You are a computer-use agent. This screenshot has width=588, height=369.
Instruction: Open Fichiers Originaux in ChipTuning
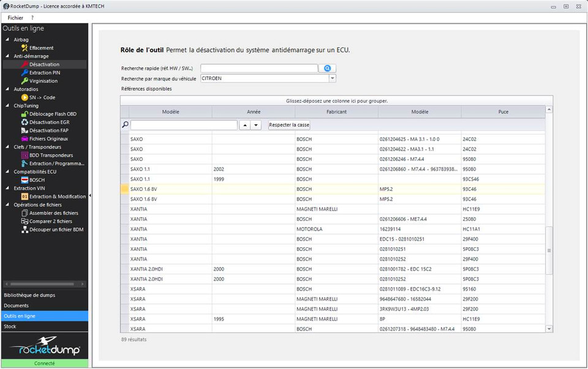coord(49,139)
